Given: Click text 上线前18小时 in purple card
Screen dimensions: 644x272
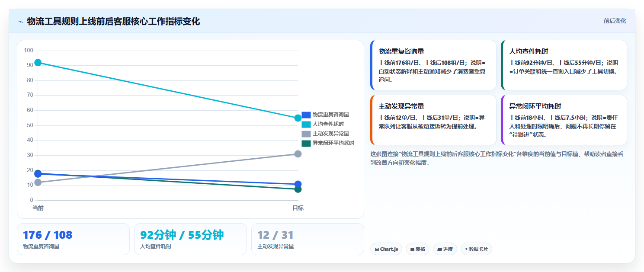Looking at the screenshot, I should (527, 118).
